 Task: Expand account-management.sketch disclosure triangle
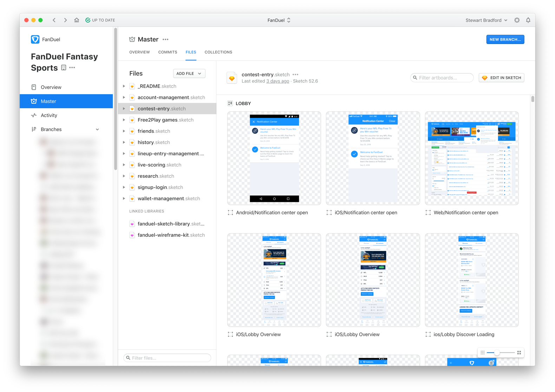(x=124, y=97)
